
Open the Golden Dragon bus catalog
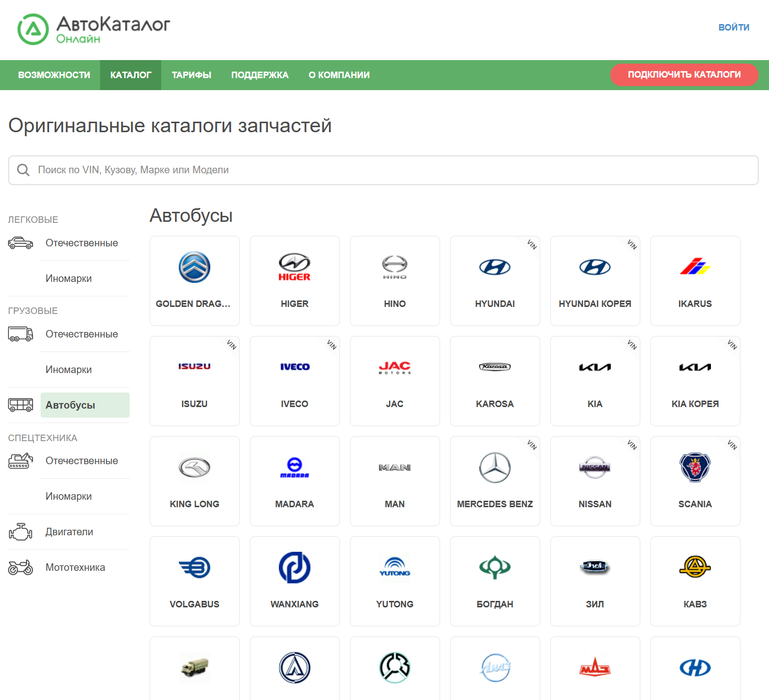coord(195,281)
